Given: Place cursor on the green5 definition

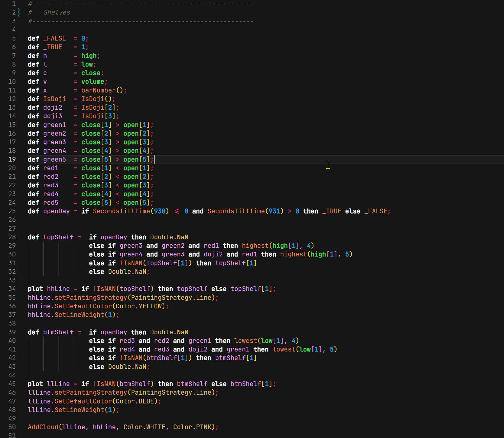Looking at the screenshot, I should [x=55, y=159].
